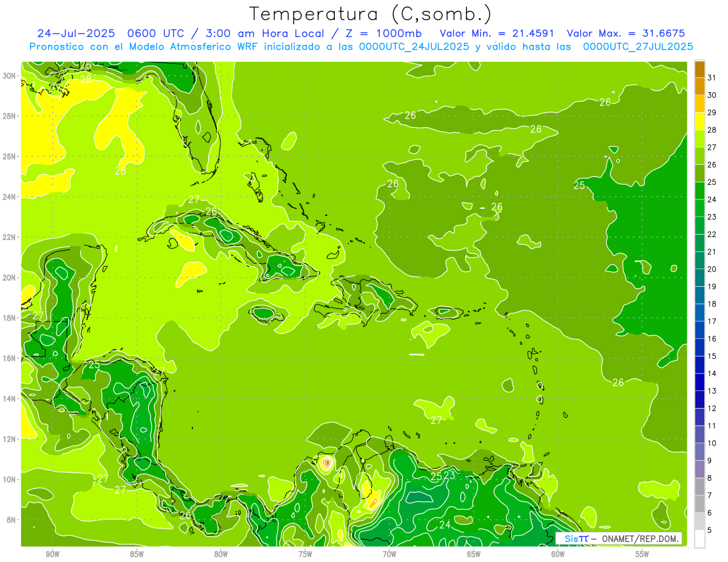This screenshot has width=728, height=562.
Task: Click the "0600 UTC" time label
Action: pos(158,33)
